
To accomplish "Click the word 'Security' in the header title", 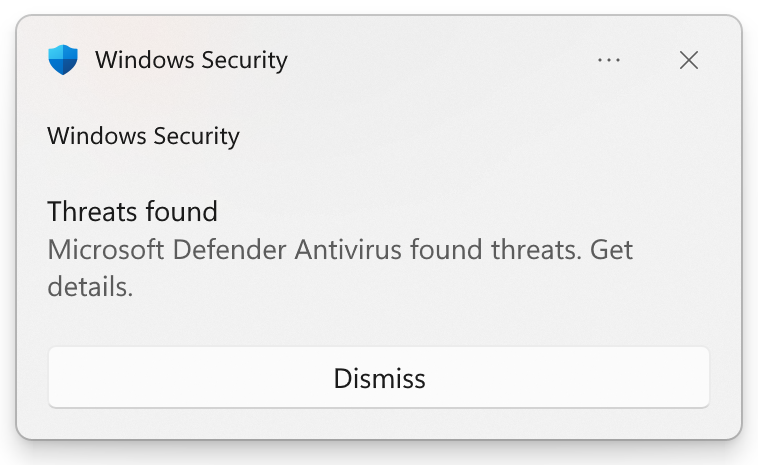I will point(244,61).
